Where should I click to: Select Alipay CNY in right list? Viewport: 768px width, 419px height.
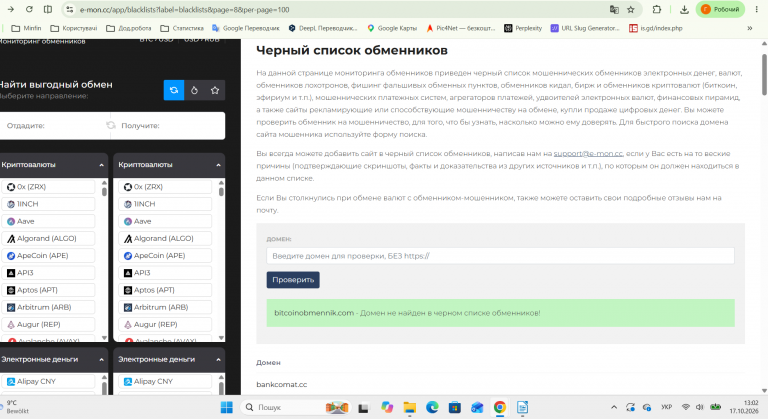pyautogui.click(x=165, y=381)
